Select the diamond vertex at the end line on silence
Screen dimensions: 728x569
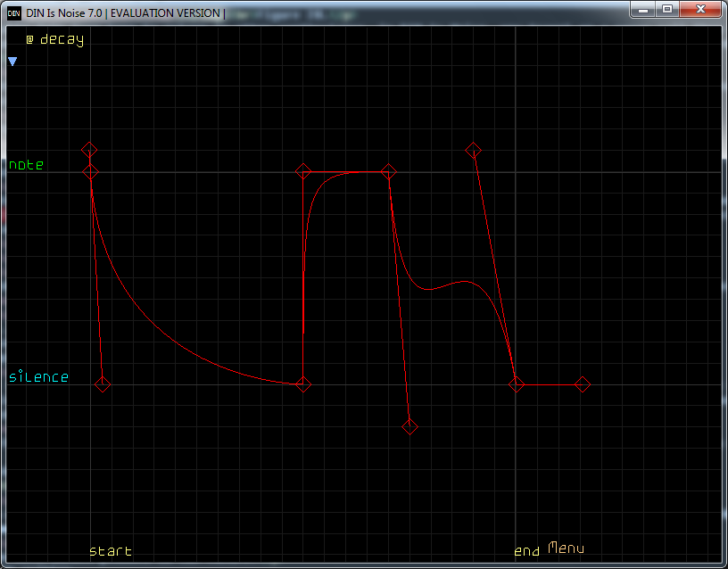(517, 384)
